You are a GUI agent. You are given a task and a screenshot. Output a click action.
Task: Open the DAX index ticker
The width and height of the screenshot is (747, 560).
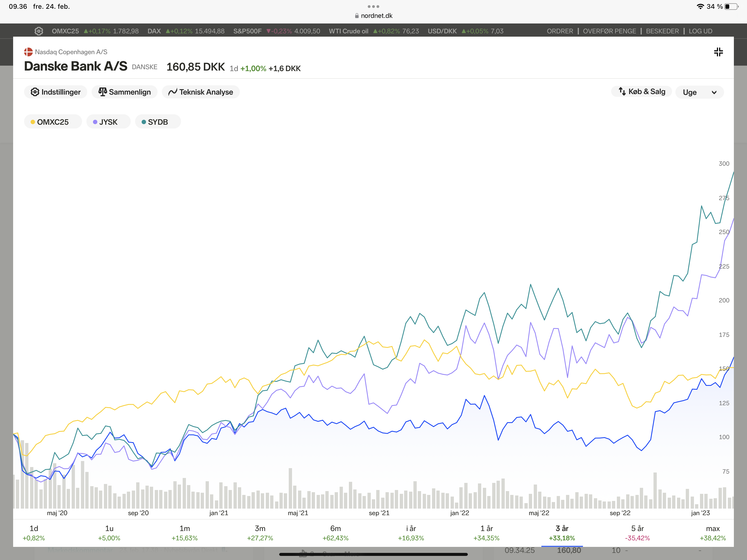[x=186, y=31]
